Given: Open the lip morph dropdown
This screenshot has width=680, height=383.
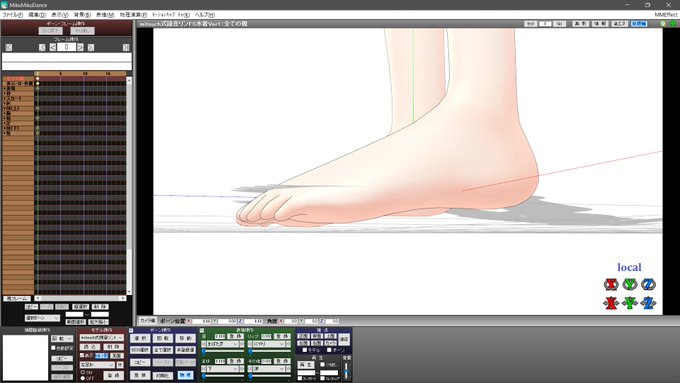Looking at the screenshot, I should click(269, 344).
